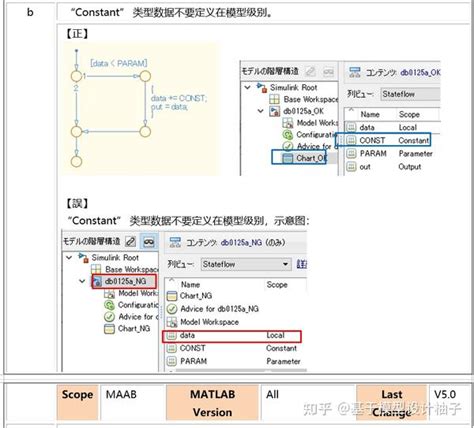Select the 'Constant' scope cell of CONST in OK list
Image resolution: width=474 pixels, height=428 pixels.
click(x=413, y=141)
